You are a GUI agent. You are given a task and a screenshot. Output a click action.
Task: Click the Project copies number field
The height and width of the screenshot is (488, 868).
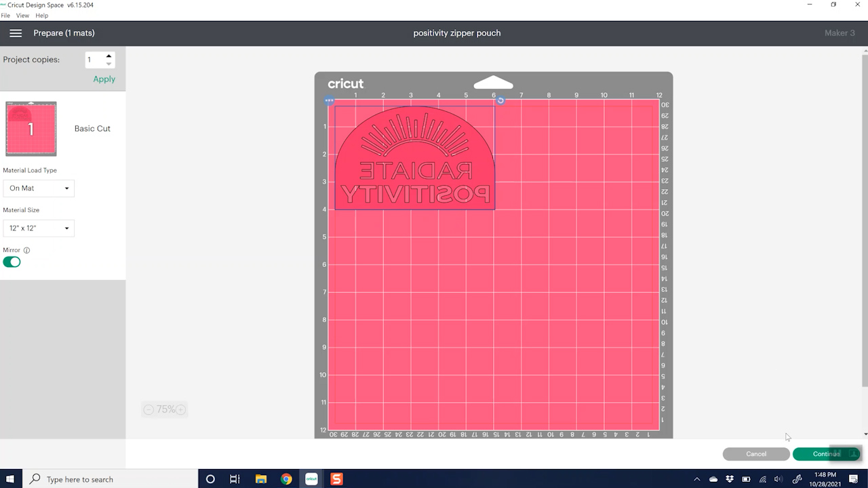pos(94,60)
